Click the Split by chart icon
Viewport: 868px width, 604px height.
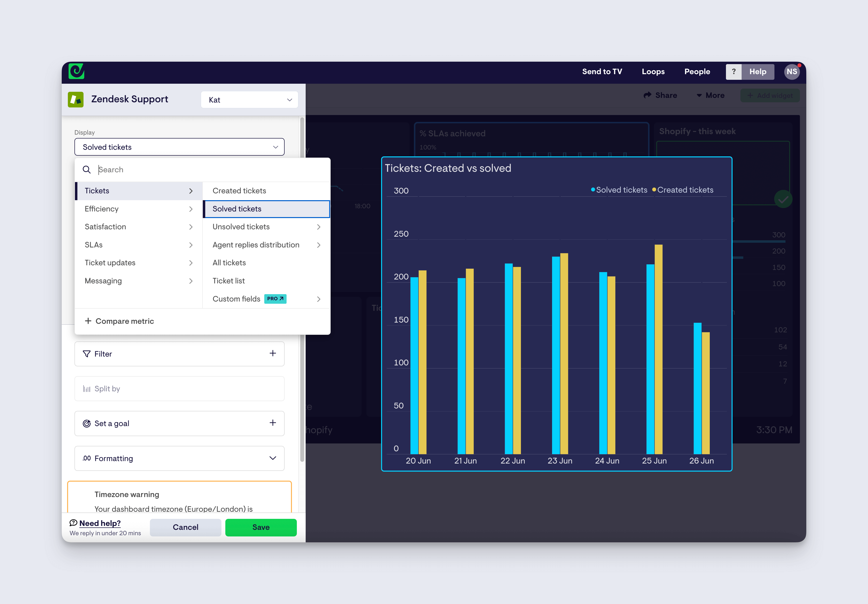87,388
